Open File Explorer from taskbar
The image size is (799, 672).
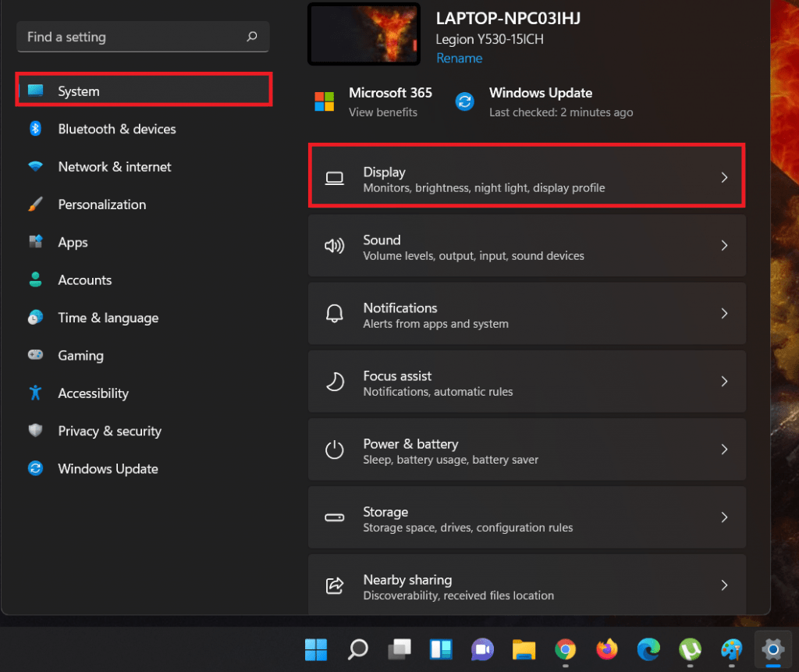[x=524, y=649]
